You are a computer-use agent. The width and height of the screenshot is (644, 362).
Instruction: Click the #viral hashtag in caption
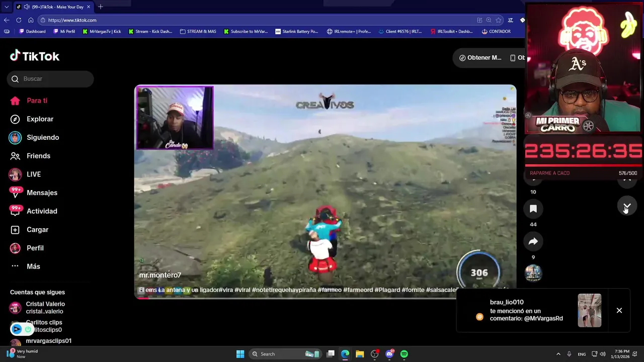(243, 290)
